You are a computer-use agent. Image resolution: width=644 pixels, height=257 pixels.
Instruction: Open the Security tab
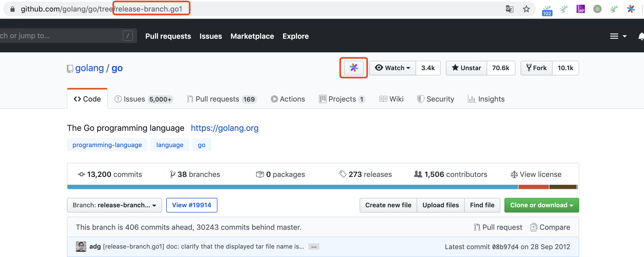pyautogui.click(x=436, y=99)
